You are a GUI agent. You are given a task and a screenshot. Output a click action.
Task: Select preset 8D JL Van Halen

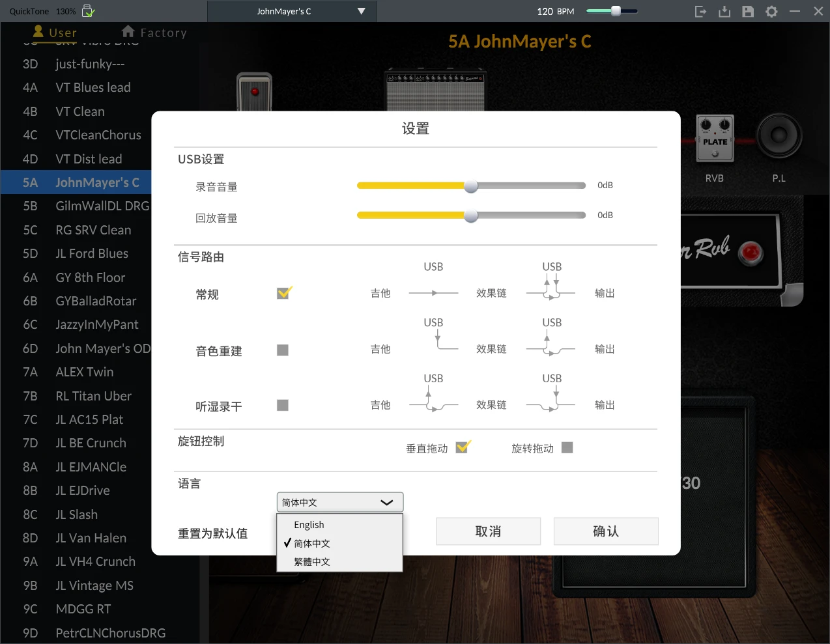click(x=76, y=538)
